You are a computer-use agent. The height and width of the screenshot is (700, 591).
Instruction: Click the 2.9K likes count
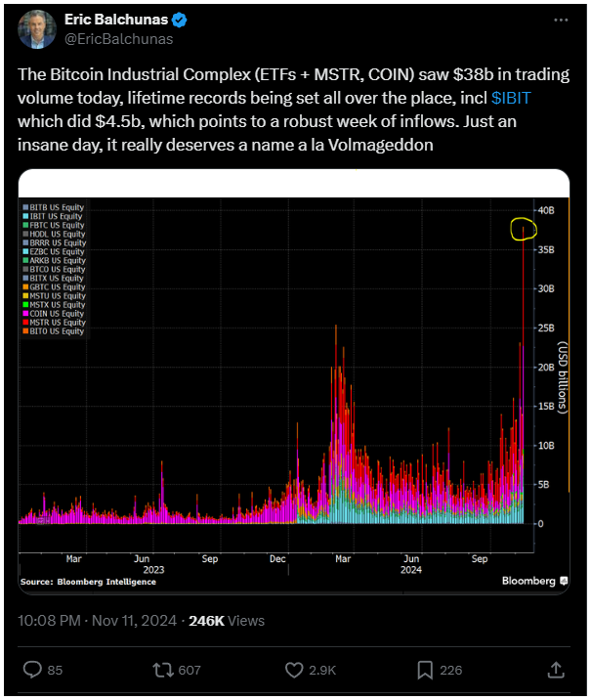point(322,670)
